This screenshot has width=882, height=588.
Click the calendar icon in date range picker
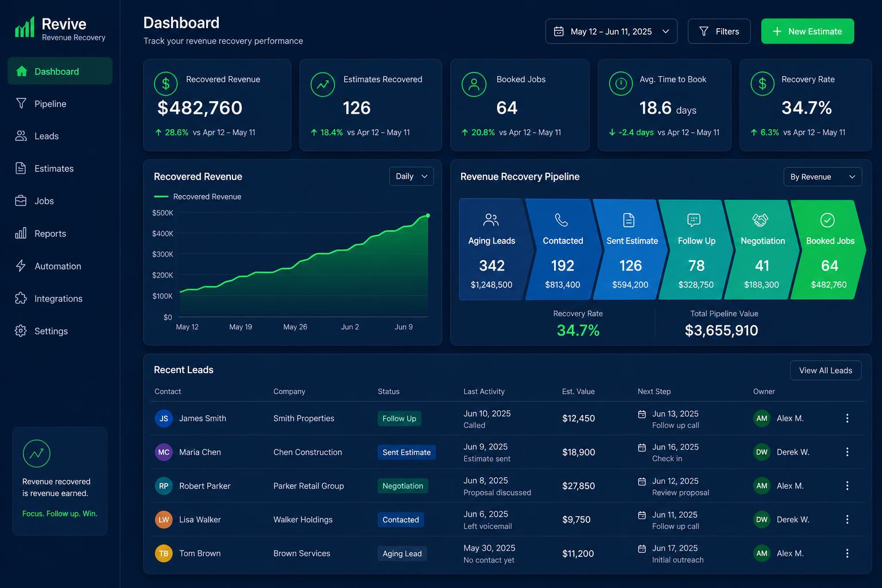pyautogui.click(x=559, y=32)
